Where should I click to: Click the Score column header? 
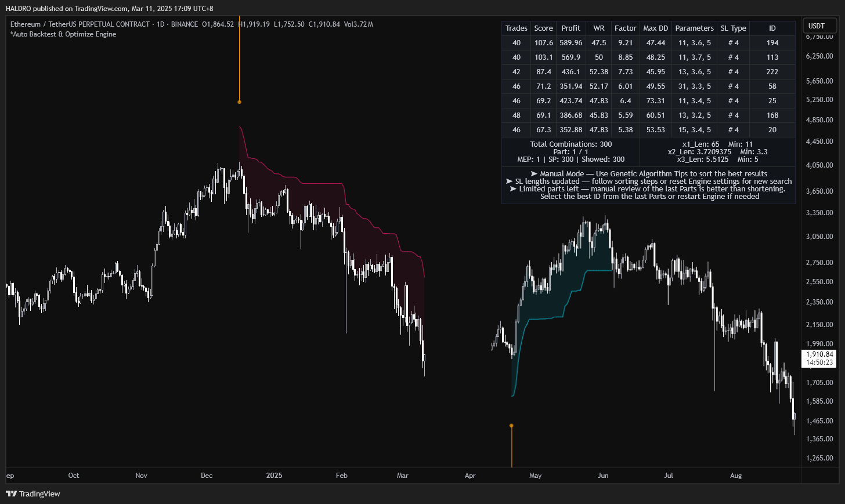(544, 28)
